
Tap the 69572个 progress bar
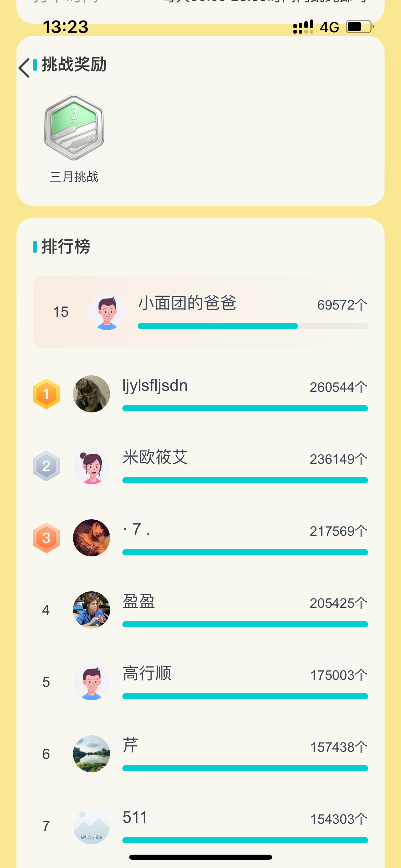[x=253, y=326]
